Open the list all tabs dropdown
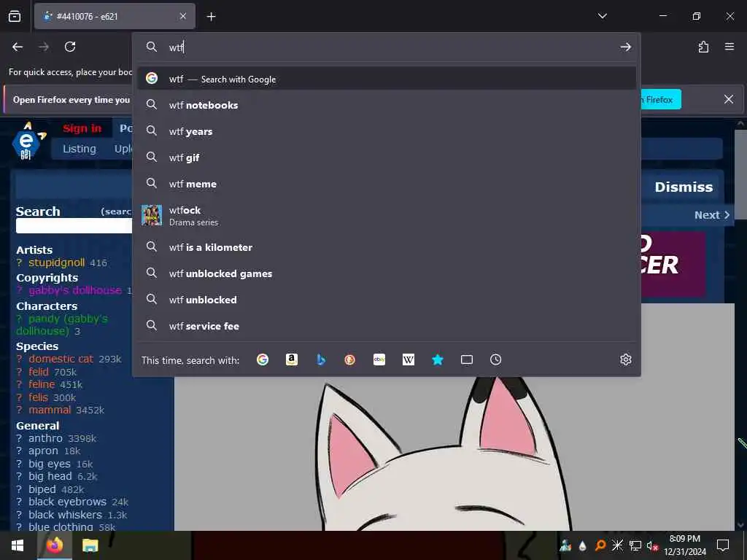Viewport: 747px width, 560px height. [602, 16]
